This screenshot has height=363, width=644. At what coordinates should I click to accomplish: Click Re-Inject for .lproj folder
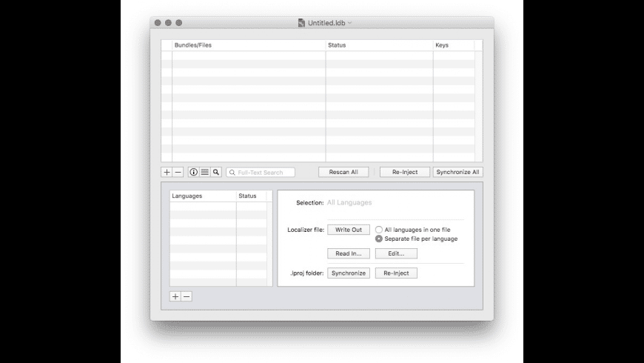coord(396,273)
